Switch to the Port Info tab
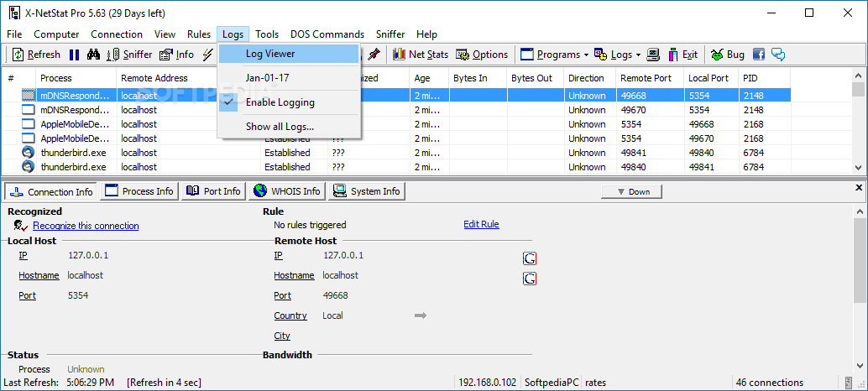This screenshot has height=391, width=868. [x=214, y=191]
